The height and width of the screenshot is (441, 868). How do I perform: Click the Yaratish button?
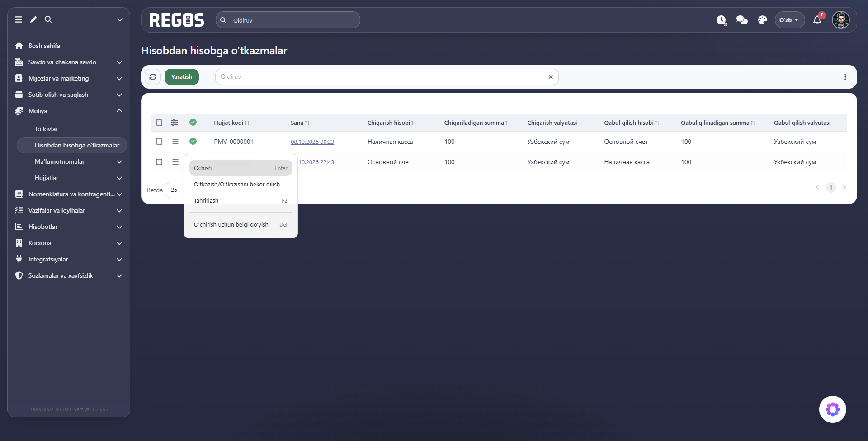tap(181, 77)
